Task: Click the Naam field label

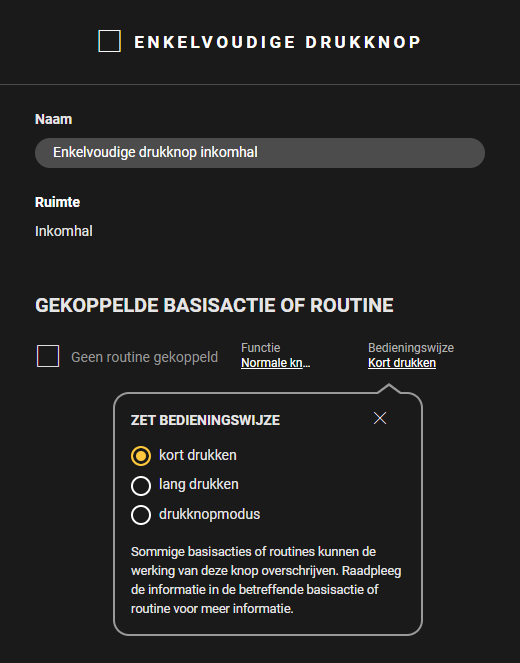Action: pyautogui.click(x=53, y=119)
